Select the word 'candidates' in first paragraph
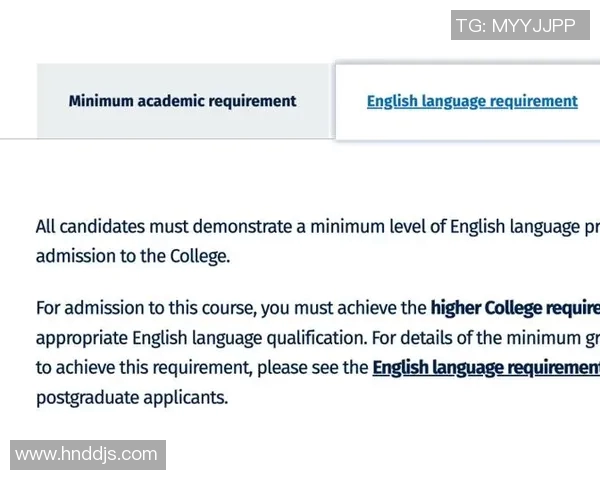Screen dimensions: 600x480 point(102,227)
